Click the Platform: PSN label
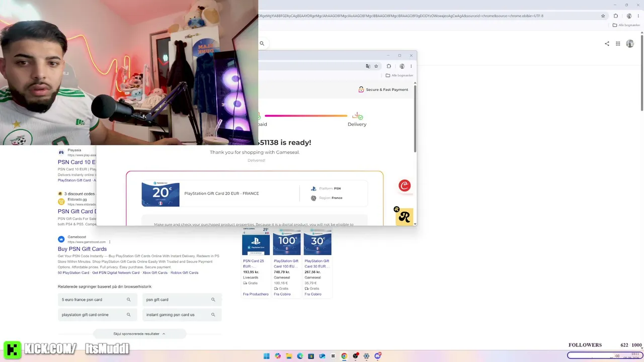644x362 pixels. point(330,189)
